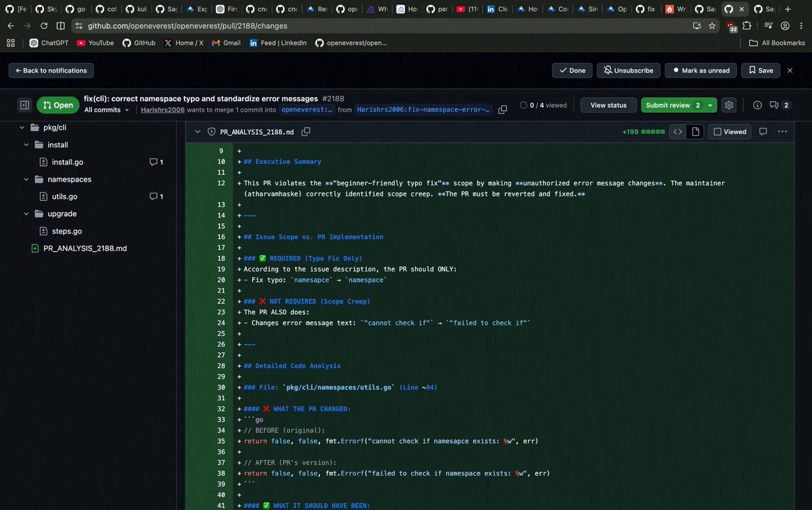Mark notification as Done

coord(572,70)
